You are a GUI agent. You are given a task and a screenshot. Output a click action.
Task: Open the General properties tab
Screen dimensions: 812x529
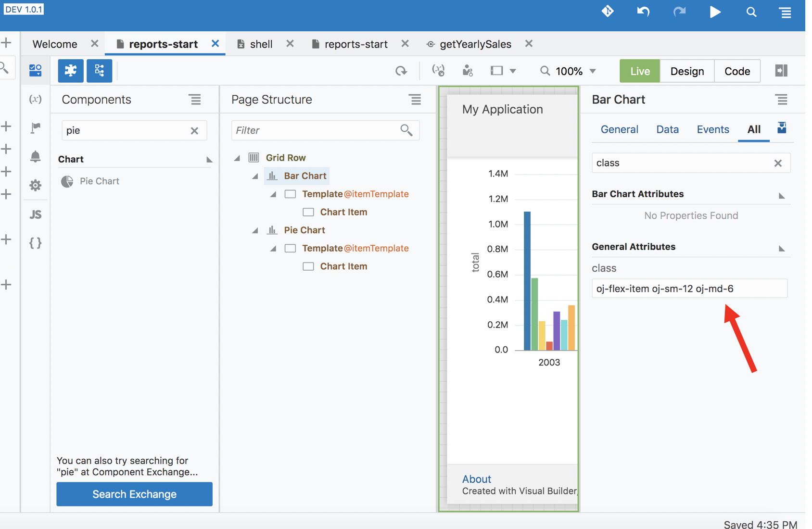point(619,129)
